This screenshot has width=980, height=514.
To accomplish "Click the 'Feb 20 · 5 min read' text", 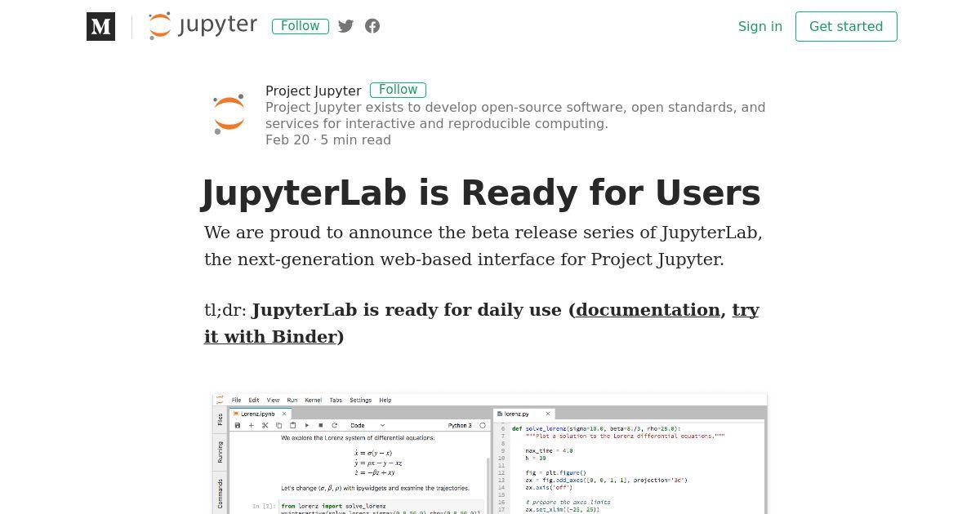I will [x=328, y=140].
